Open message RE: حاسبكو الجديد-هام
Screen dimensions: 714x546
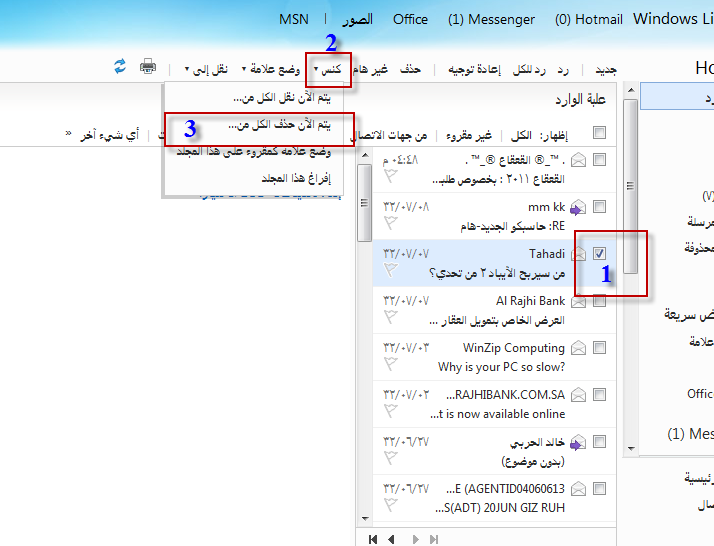point(513,226)
